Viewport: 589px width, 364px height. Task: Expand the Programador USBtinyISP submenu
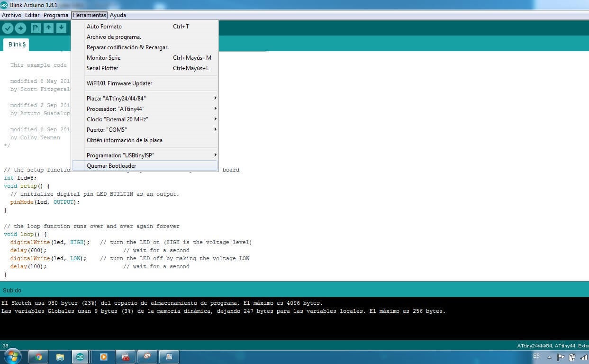[145, 155]
